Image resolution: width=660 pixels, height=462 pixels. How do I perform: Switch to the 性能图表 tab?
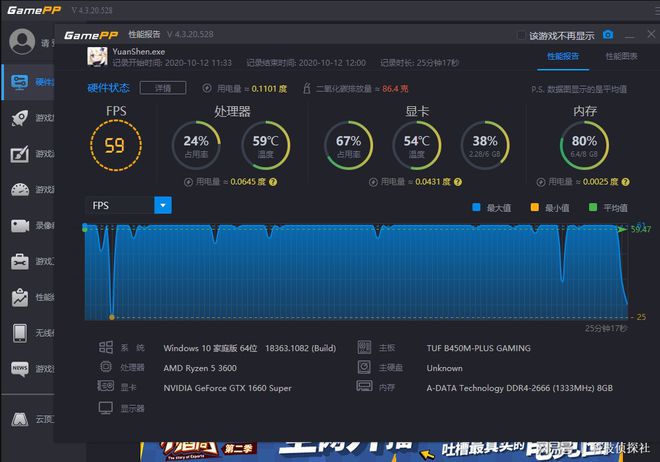(621, 56)
